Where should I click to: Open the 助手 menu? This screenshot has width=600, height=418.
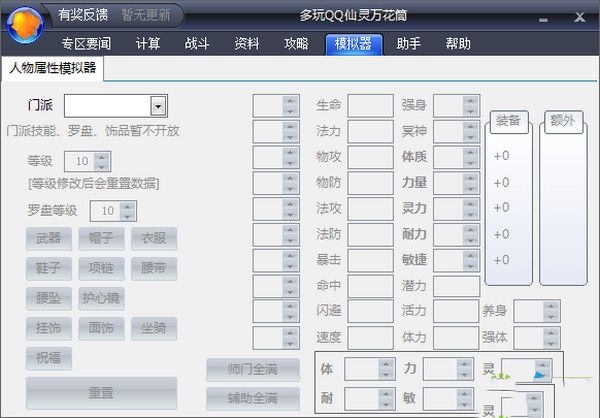tap(408, 44)
